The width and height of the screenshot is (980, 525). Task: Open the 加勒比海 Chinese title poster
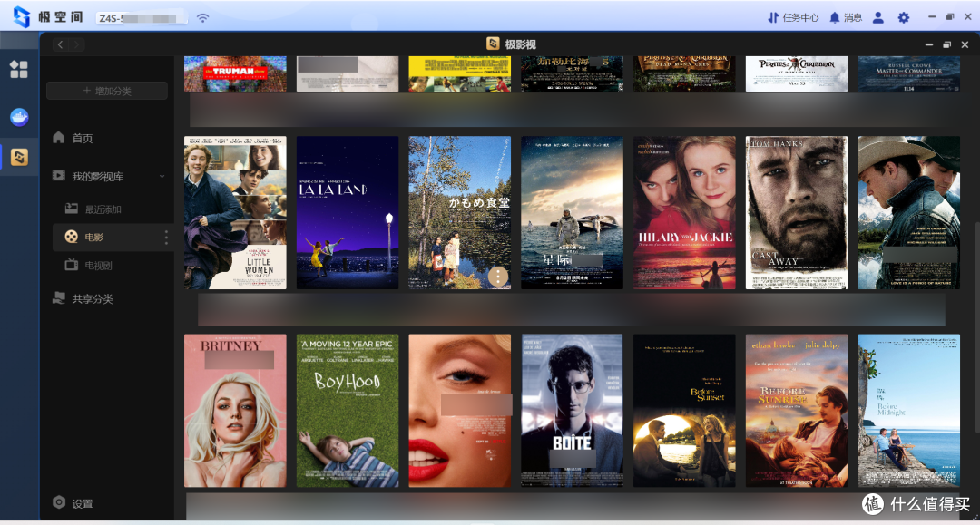coord(572,73)
